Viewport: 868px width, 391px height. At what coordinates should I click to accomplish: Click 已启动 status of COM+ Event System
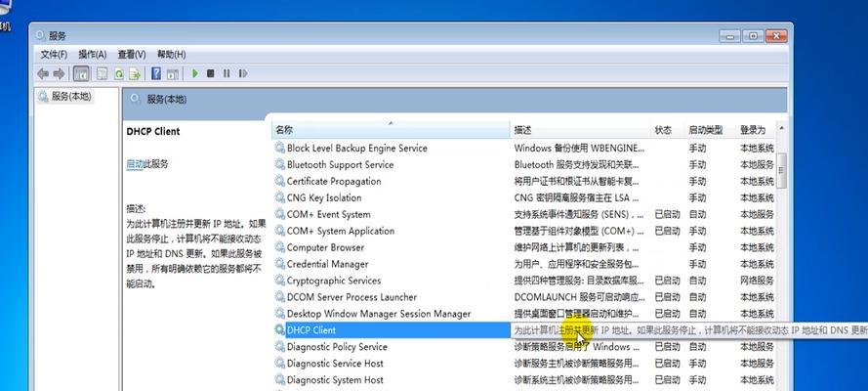(x=667, y=214)
